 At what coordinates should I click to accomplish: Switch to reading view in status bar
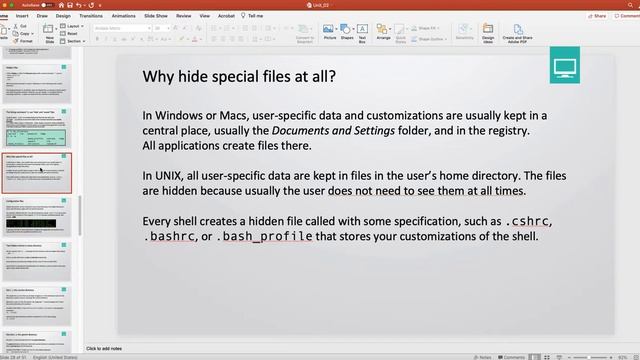point(559,357)
